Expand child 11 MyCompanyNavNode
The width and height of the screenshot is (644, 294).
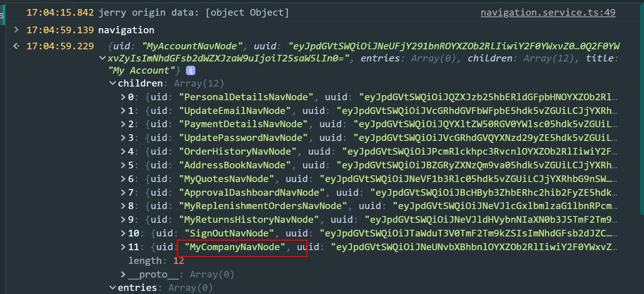pos(123,247)
